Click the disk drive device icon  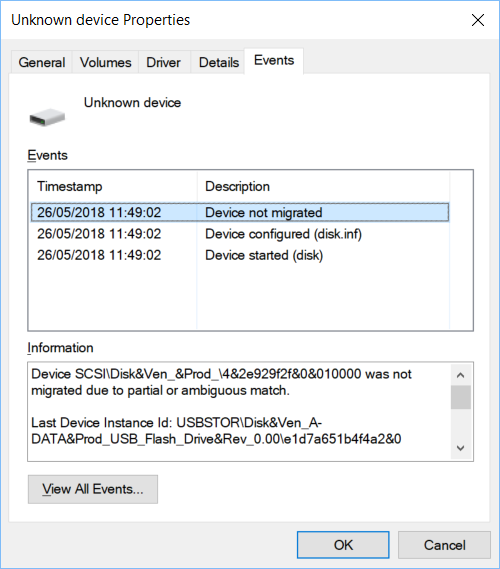click(x=47, y=117)
